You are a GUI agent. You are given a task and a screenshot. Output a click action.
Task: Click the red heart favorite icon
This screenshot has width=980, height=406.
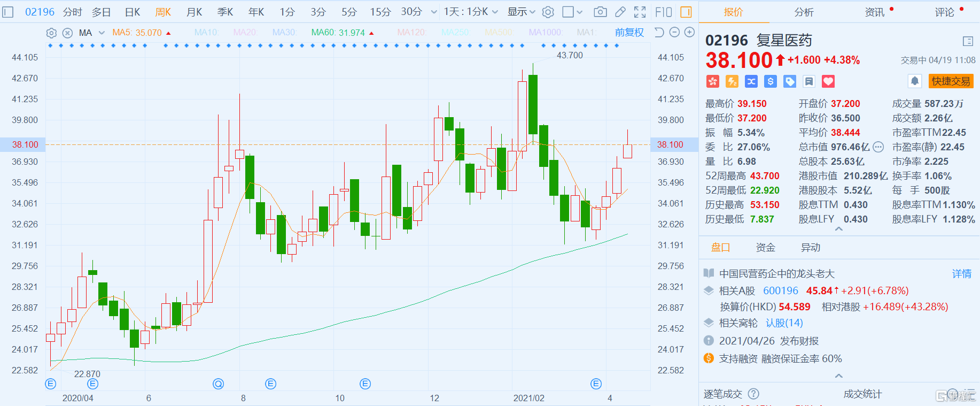[x=828, y=81]
